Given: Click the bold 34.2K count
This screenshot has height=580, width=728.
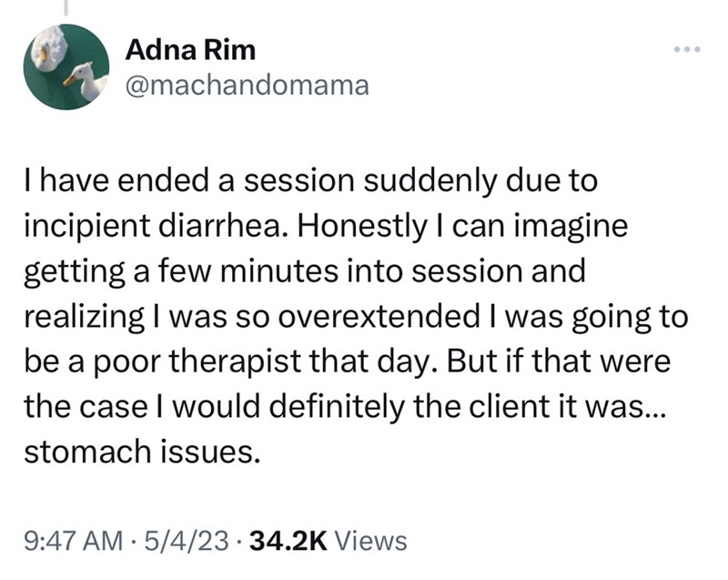Looking at the screenshot, I should (x=288, y=541).
